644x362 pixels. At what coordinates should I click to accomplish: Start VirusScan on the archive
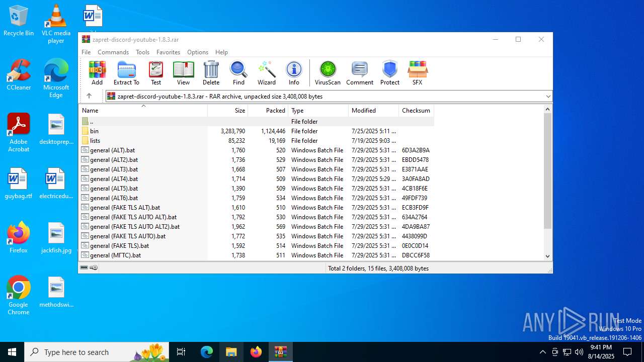(328, 73)
